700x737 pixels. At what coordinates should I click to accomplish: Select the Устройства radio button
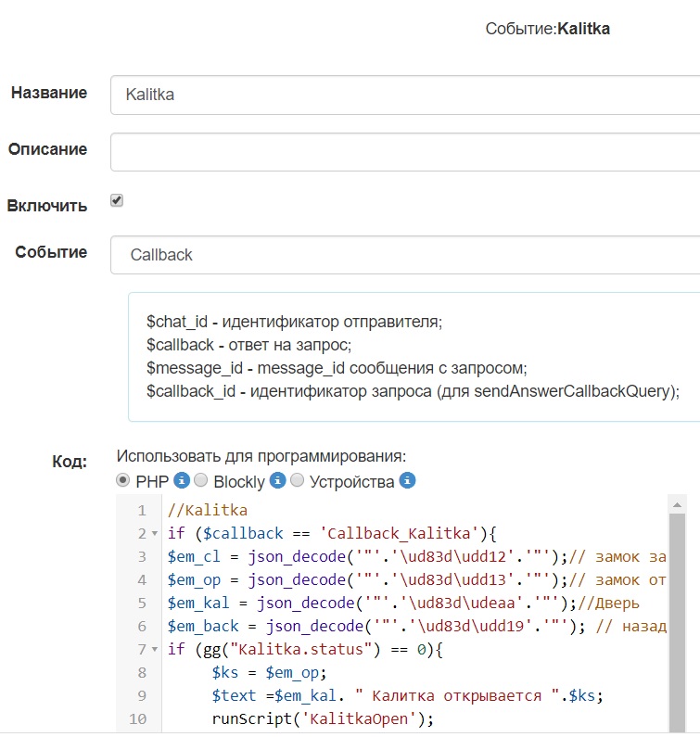tap(297, 481)
